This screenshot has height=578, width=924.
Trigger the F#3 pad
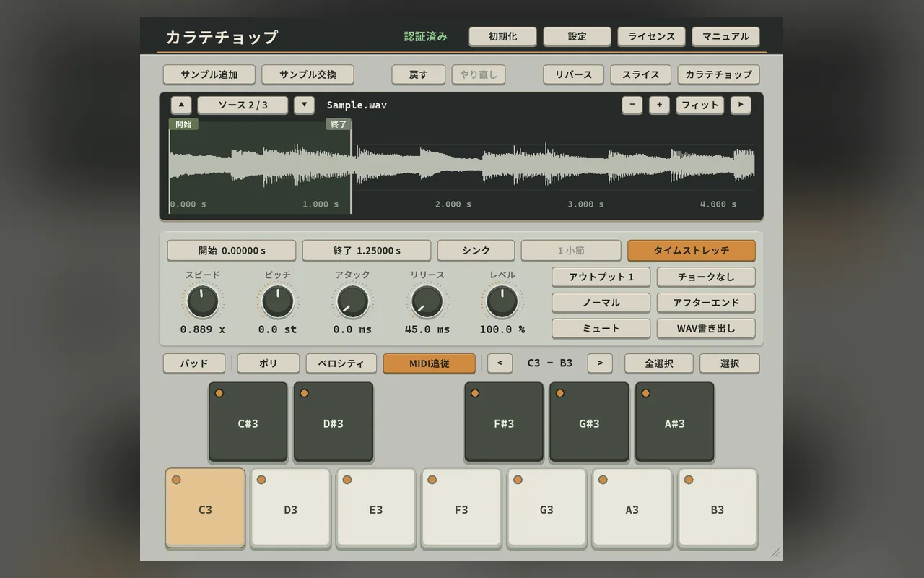point(504,423)
